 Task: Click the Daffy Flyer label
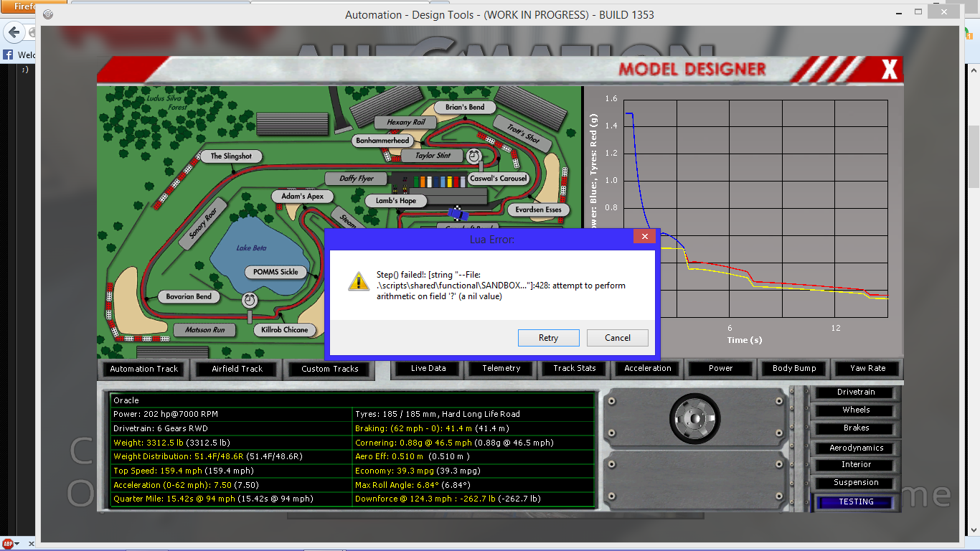(x=357, y=179)
